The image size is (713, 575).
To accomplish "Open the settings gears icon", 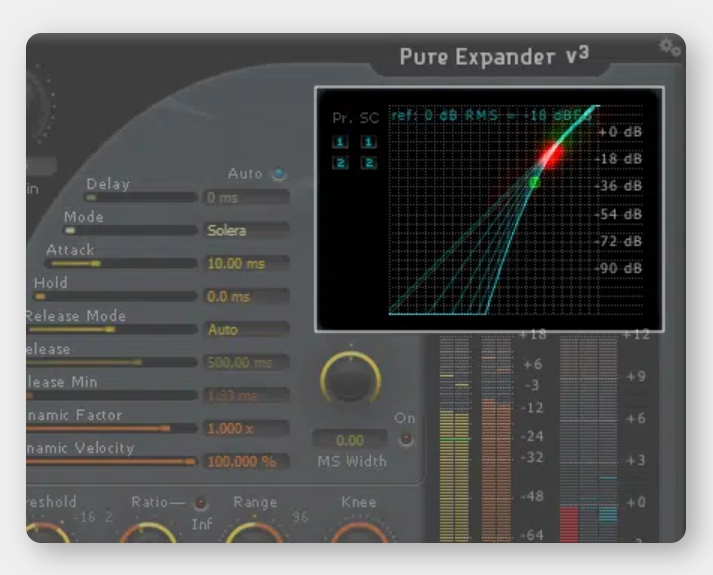I will click(670, 47).
